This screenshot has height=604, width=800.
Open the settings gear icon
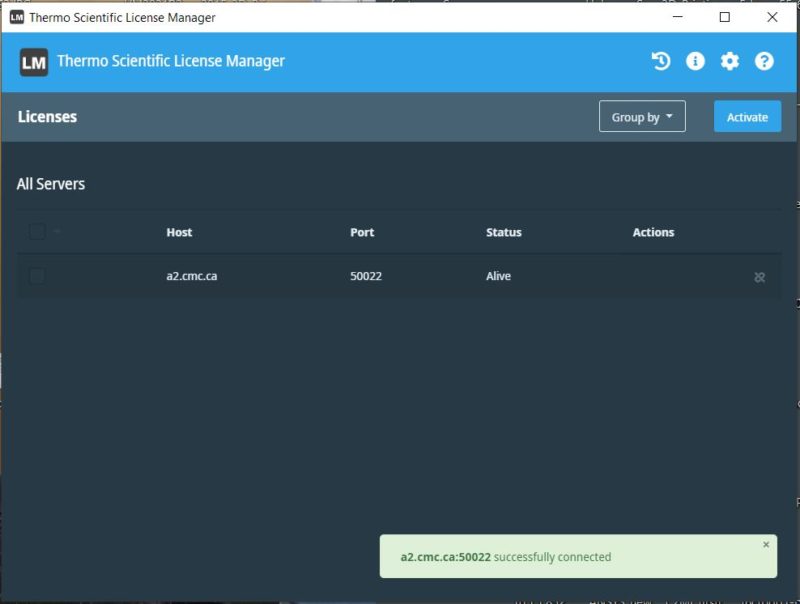(730, 61)
